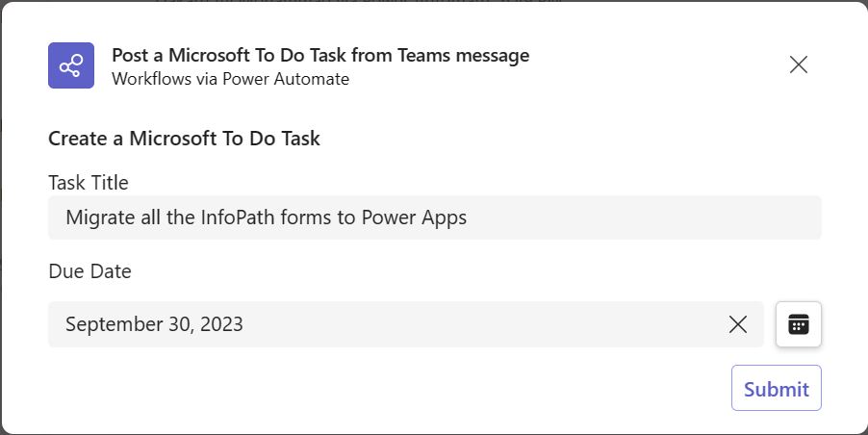Click the 'Create a Microsoft To Do Task' heading
Image resolution: width=868 pixels, height=435 pixels.
coord(184,139)
